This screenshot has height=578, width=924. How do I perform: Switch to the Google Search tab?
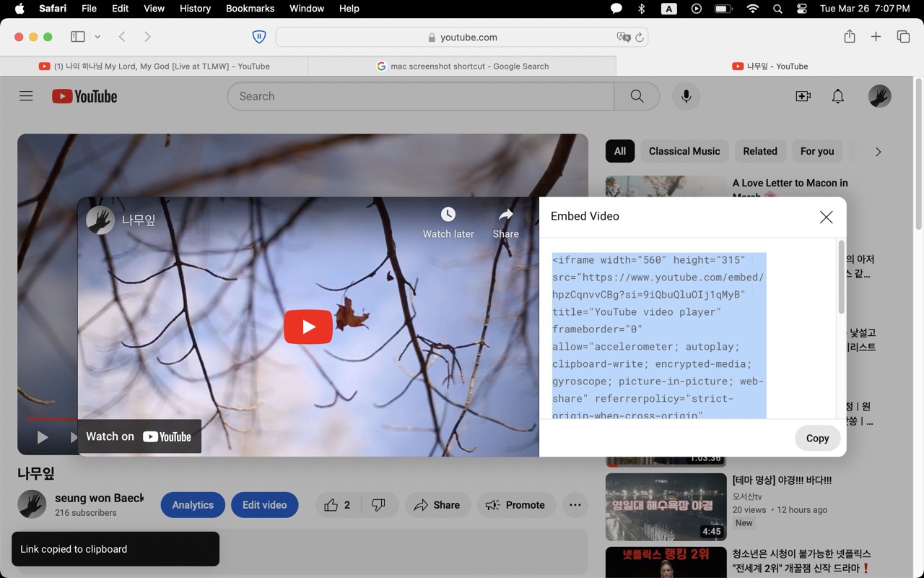[x=462, y=66]
